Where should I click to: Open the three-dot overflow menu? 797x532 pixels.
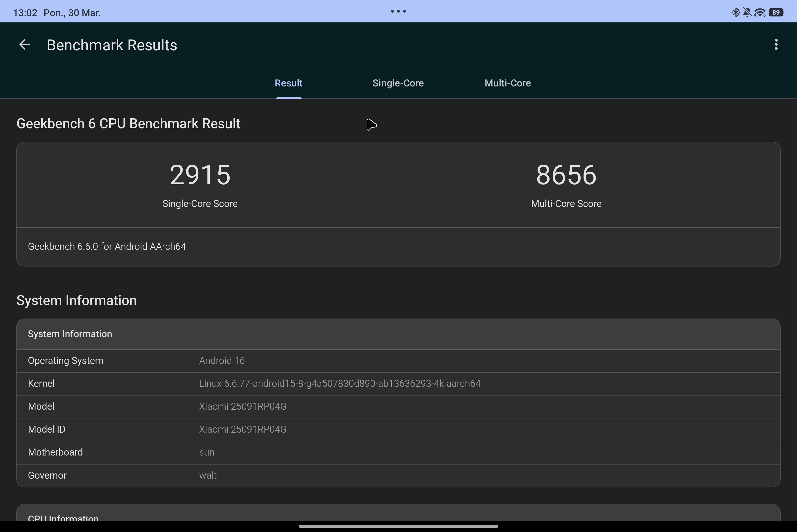(x=776, y=45)
